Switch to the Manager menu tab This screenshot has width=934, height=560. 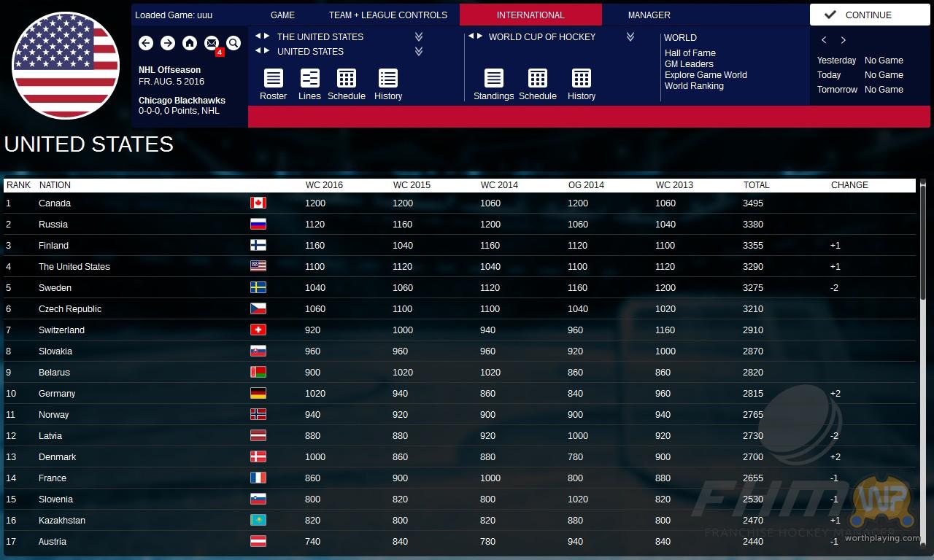point(649,15)
